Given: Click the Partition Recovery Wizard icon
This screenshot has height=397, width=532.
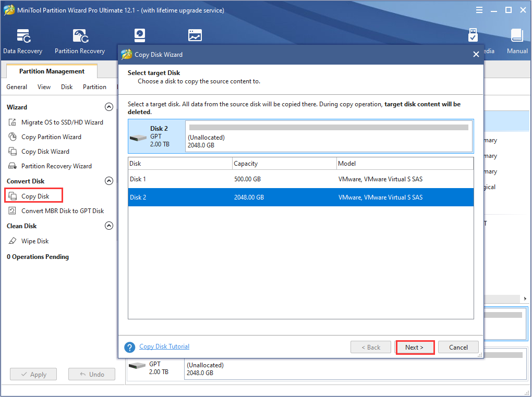Looking at the screenshot, I should [12, 166].
